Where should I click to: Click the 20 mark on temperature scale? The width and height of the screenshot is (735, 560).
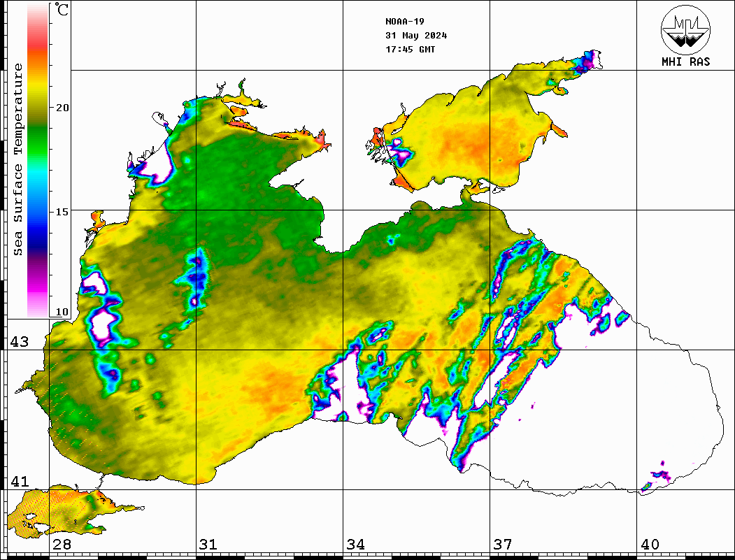(62, 108)
